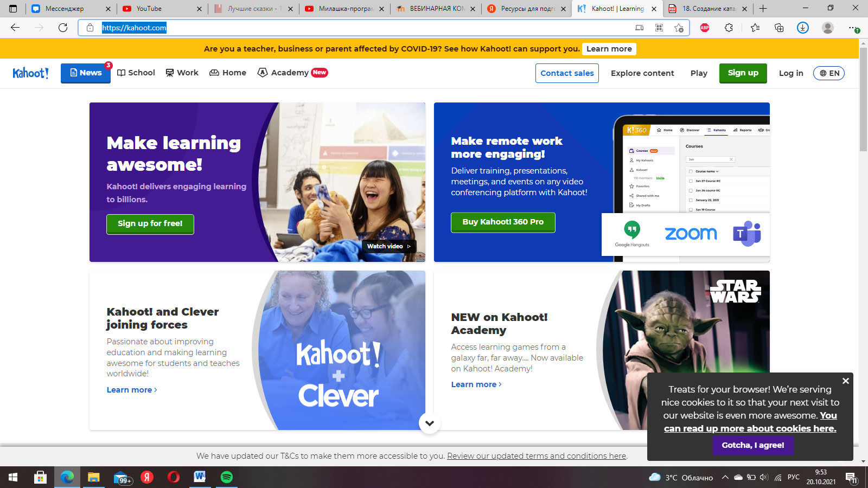Click the Zoom logo in remote work card
This screenshot has width=868, height=488.
point(691,234)
